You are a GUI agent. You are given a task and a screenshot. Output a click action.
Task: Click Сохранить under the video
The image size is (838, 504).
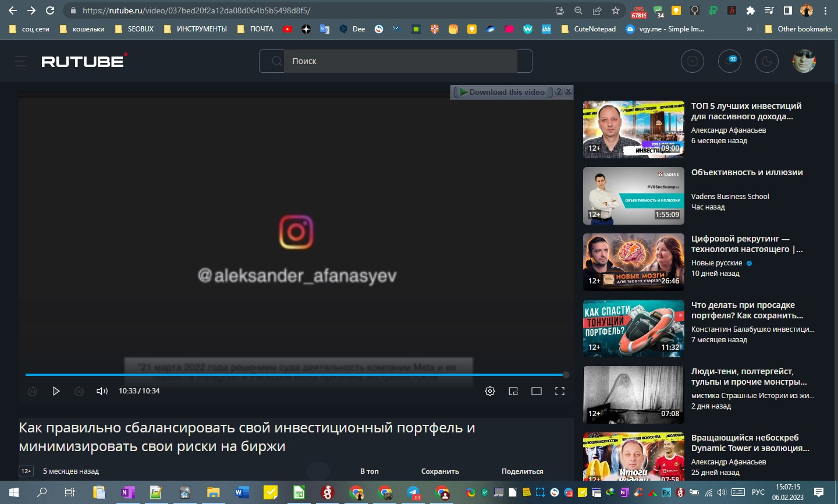440,471
